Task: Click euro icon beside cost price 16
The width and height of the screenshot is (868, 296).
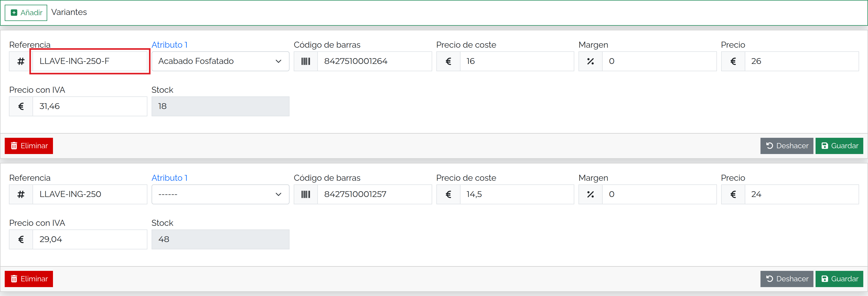Action: click(448, 61)
